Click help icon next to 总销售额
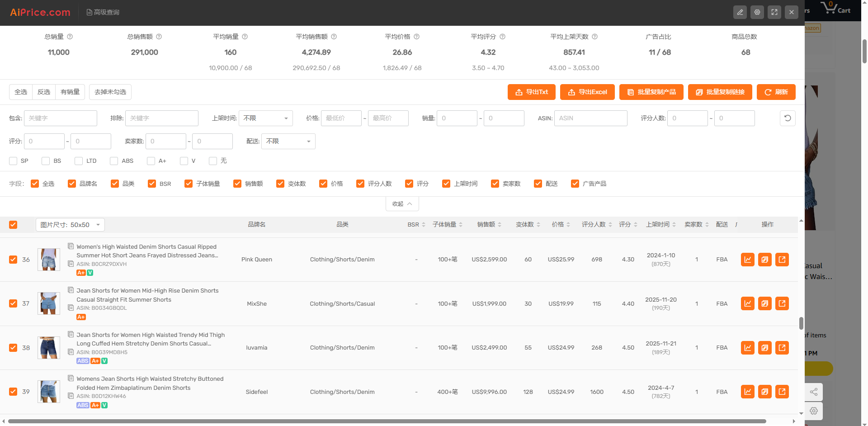 click(159, 37)
